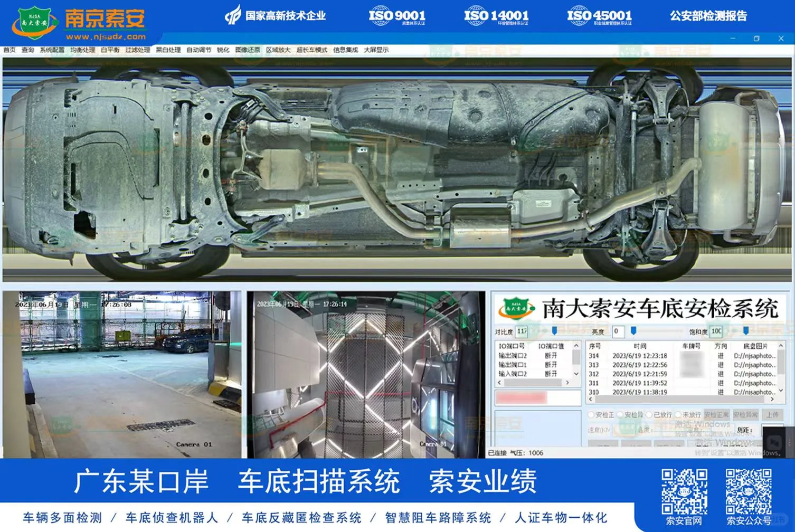This screenshot has height=532, width=795.
Task: Focus the 对比度 value field
Action: click(x=522, y=331)
